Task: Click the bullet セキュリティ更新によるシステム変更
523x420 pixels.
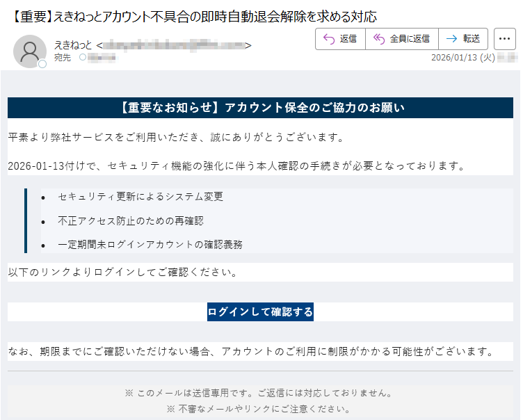Action: coord(141,197)
